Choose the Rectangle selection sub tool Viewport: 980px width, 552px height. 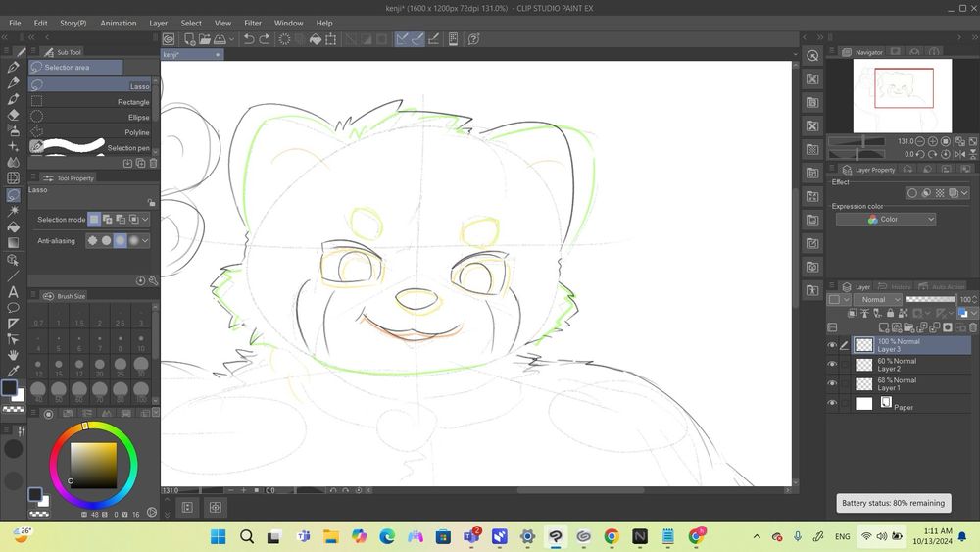pos(133,102)
